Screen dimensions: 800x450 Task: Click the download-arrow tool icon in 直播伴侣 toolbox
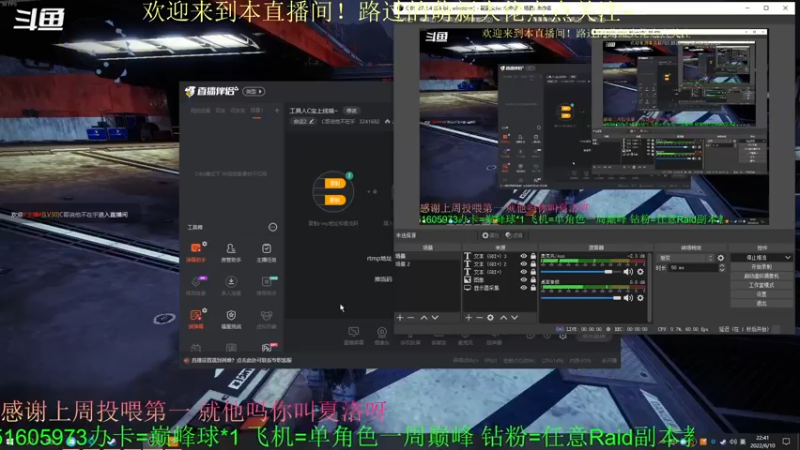tap(231, 282)
